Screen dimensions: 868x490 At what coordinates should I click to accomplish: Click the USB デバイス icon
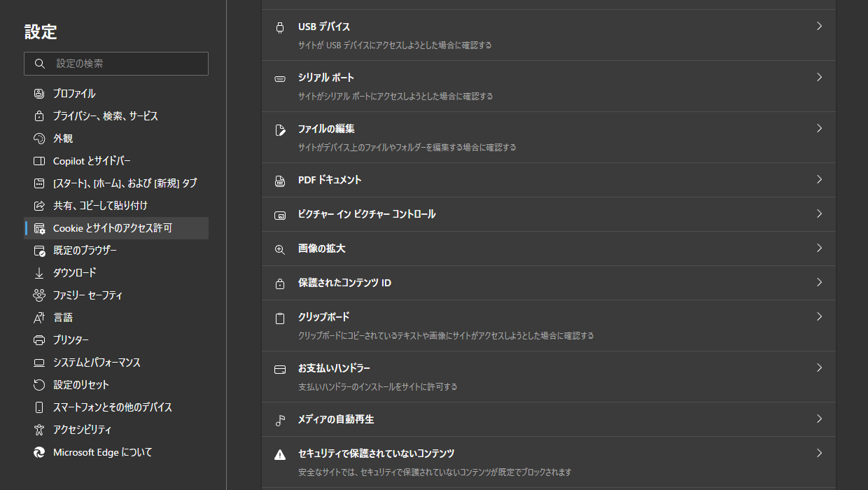280,27
